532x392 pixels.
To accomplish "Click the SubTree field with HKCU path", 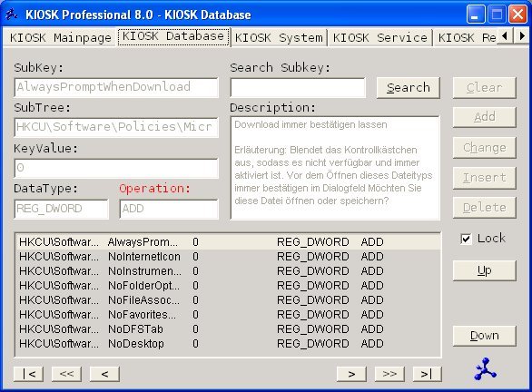I will pyautogui.click(x=116, y=128).
